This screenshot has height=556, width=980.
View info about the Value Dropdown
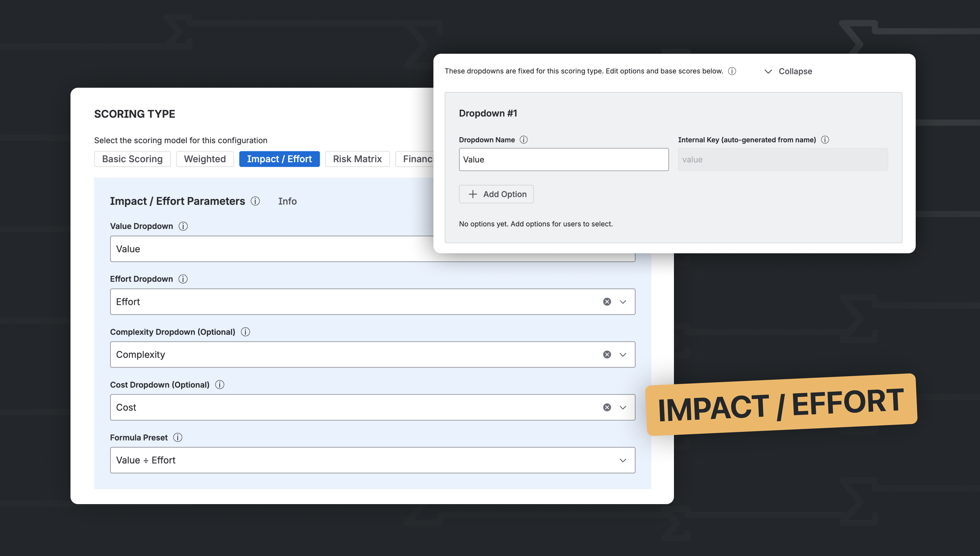pyautogui.click(x=183, y=226)
